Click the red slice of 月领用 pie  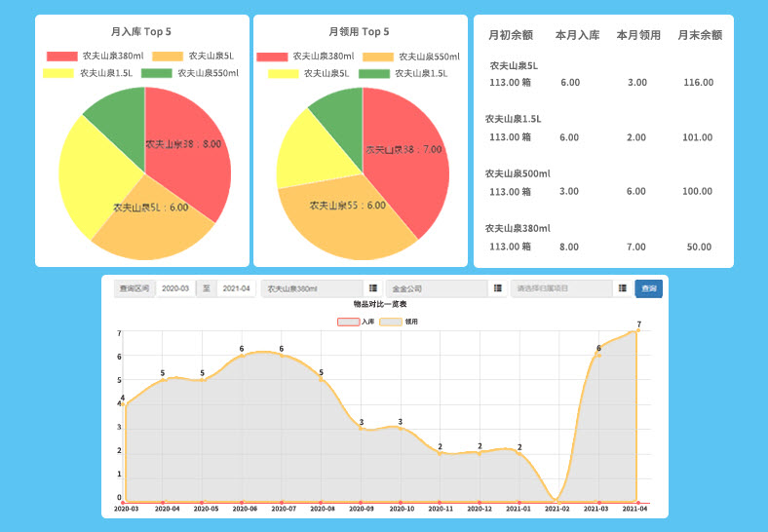click(x=409, y=166)
